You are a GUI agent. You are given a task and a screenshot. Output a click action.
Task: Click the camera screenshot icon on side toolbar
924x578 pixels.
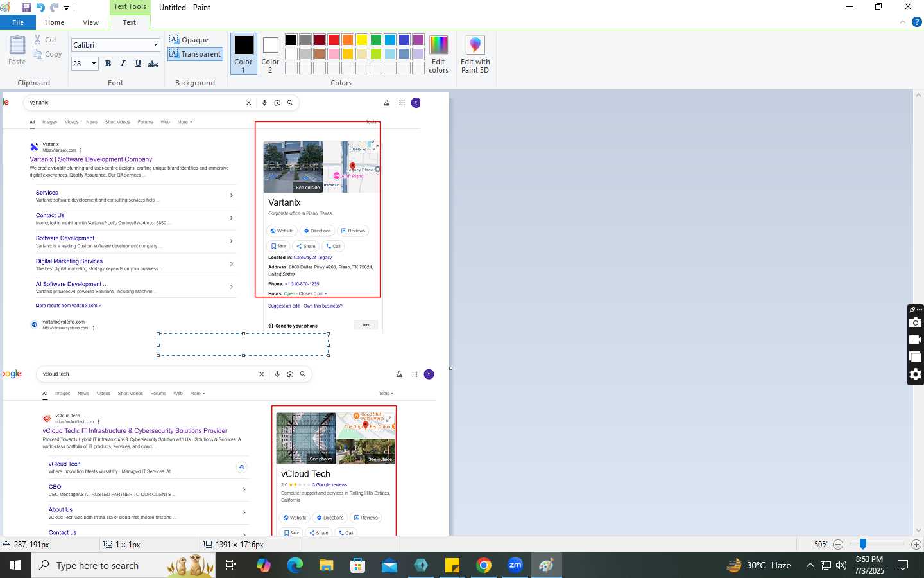(x=916, y=322)
